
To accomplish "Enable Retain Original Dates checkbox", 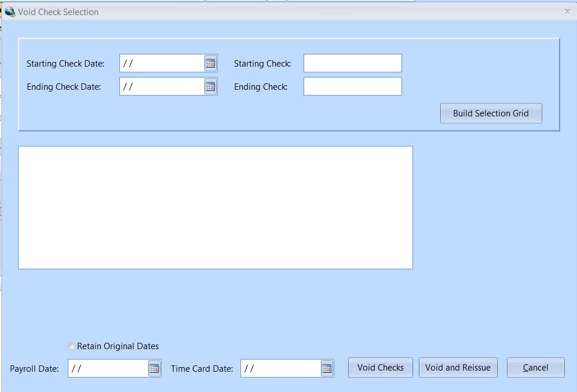I will pos(71,346).
